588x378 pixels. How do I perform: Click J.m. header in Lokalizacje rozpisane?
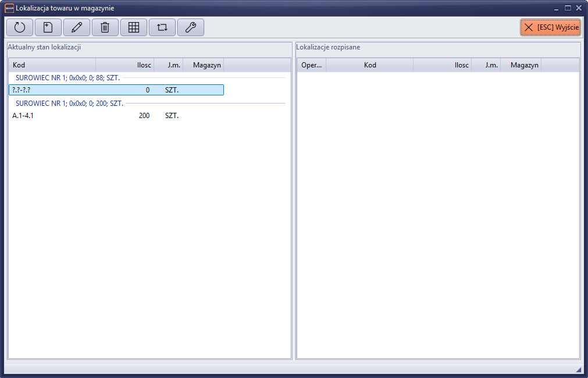point(486,65)
